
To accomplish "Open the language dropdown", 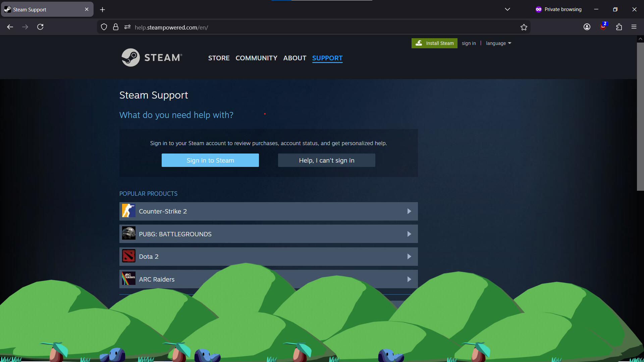I will click(x=498, y=43).
